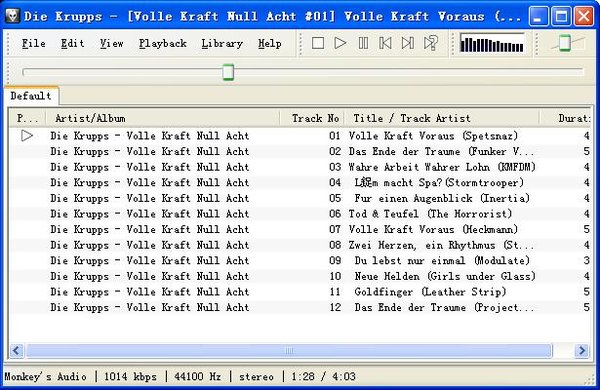This screenshot has width=600, height=390.
Task: Click the Monkey's Audio codec status text
Action: tap(46, 377)
